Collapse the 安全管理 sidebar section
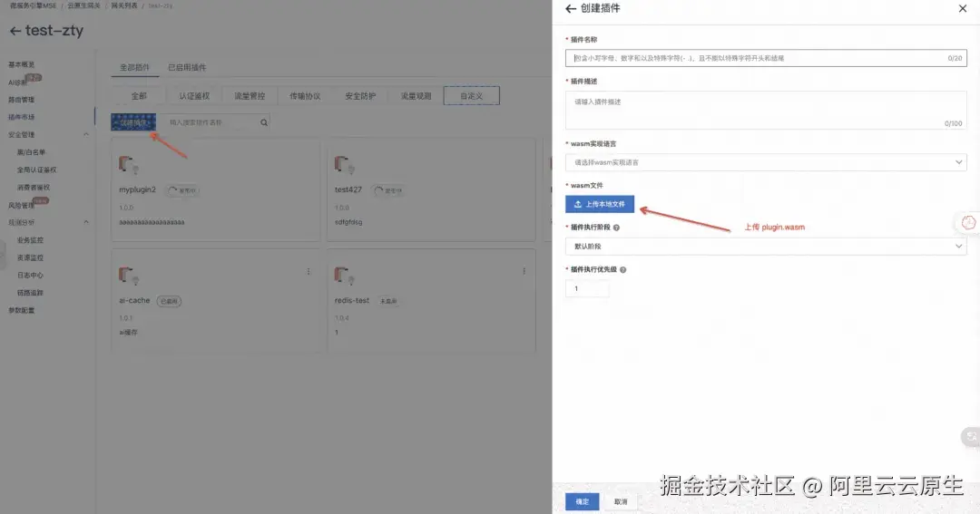The width and height of the screenshot is (980, 514). click(86, 134)
